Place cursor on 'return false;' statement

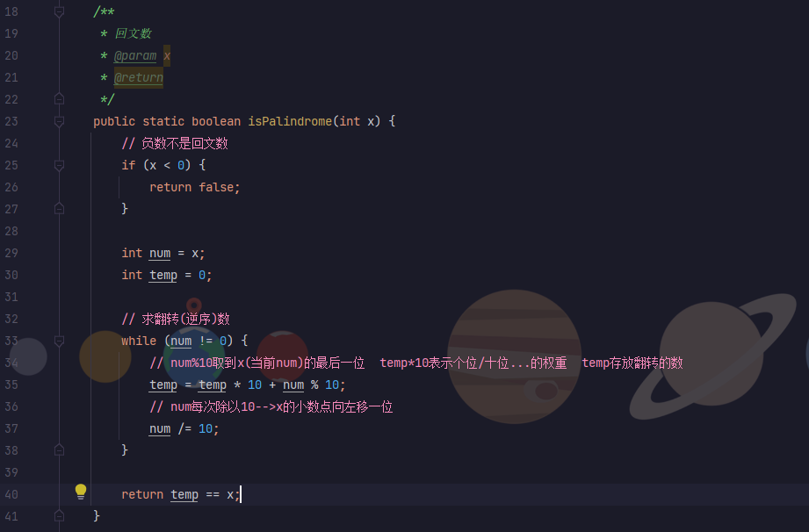click(x=195, y=187)
